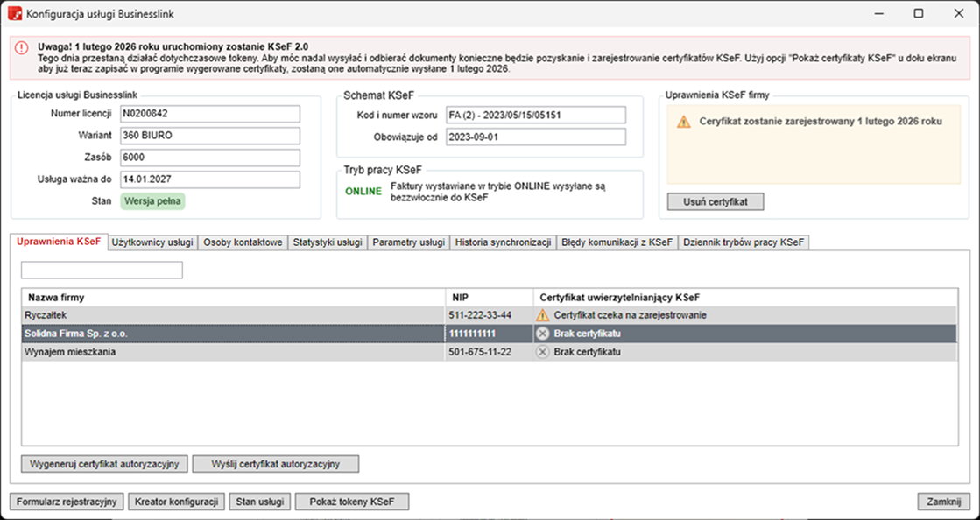Select the Parametry usługi tab
Screen dimensions: 980x520
pyautogui.click(x=408, y=242)
